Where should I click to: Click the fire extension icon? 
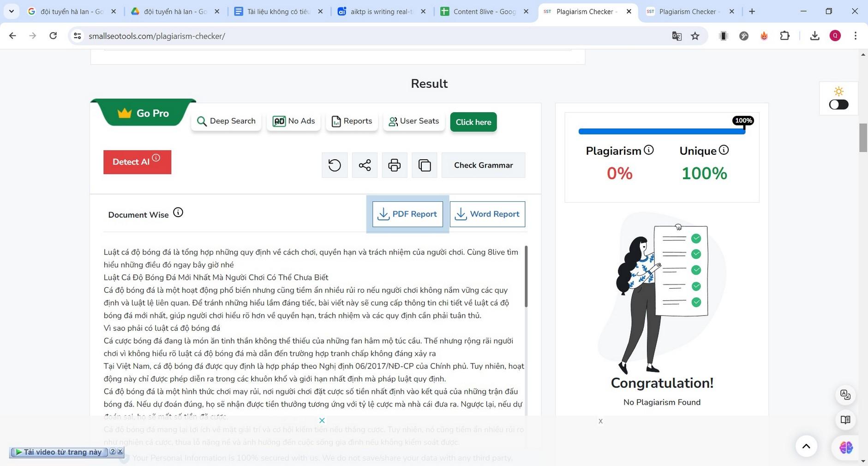tap(764, 36)
